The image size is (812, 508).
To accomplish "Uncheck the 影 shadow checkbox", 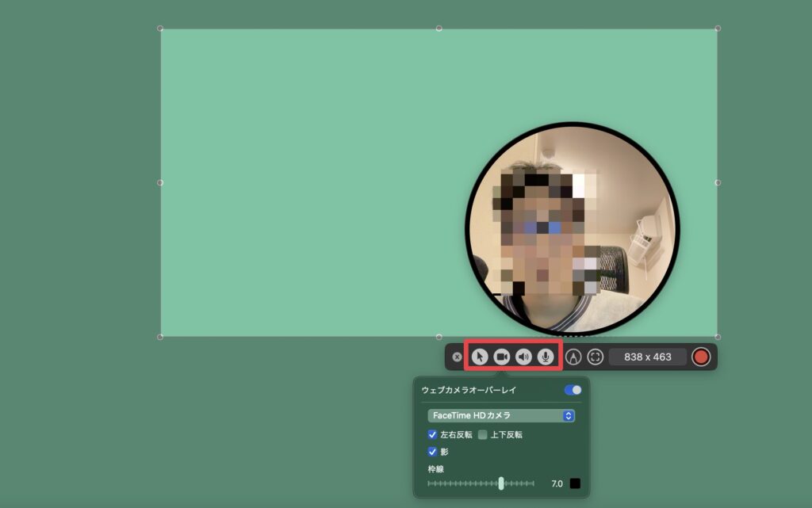I will [x=432, y=452].
